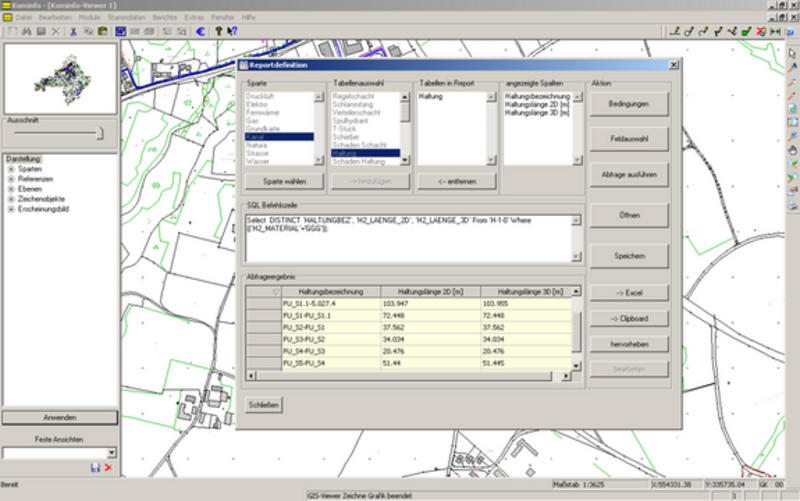Click the Abfrage ausführen button
This screenshot has width=800, height=501.
629,174
